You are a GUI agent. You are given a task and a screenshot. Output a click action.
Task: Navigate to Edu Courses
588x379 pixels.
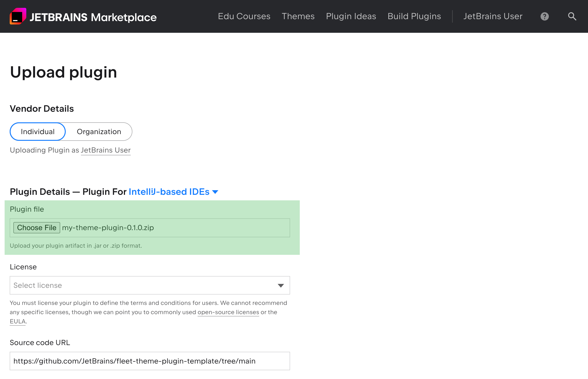(244, 16)
